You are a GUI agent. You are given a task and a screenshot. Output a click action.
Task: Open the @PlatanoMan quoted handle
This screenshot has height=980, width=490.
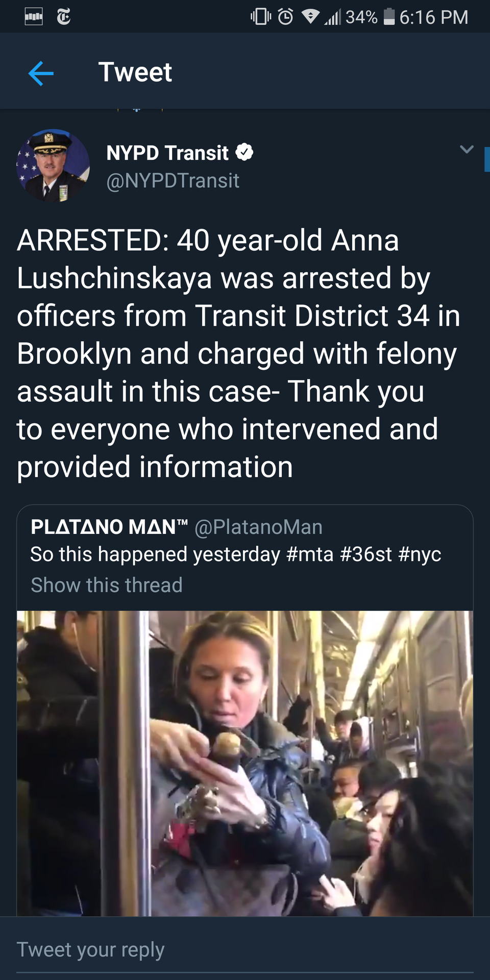click(x=258, y=527)
